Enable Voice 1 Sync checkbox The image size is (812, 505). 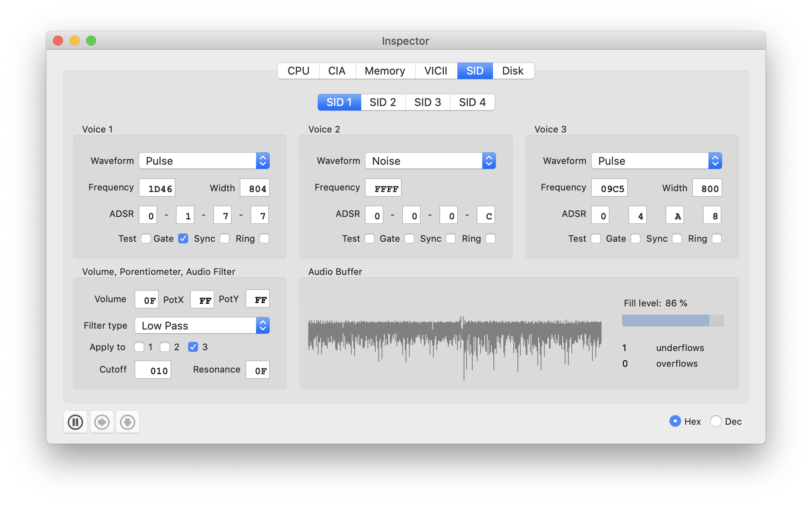[225, 238]
